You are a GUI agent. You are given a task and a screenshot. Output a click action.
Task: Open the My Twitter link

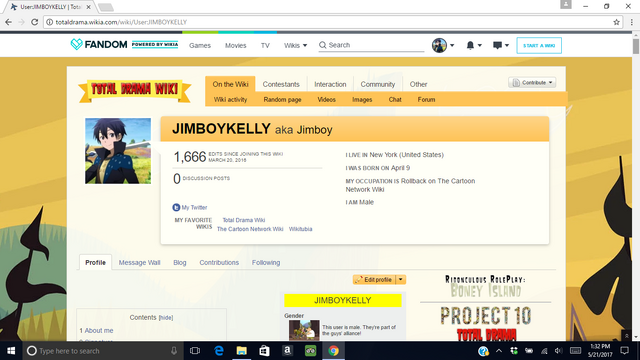pos(194,207)
